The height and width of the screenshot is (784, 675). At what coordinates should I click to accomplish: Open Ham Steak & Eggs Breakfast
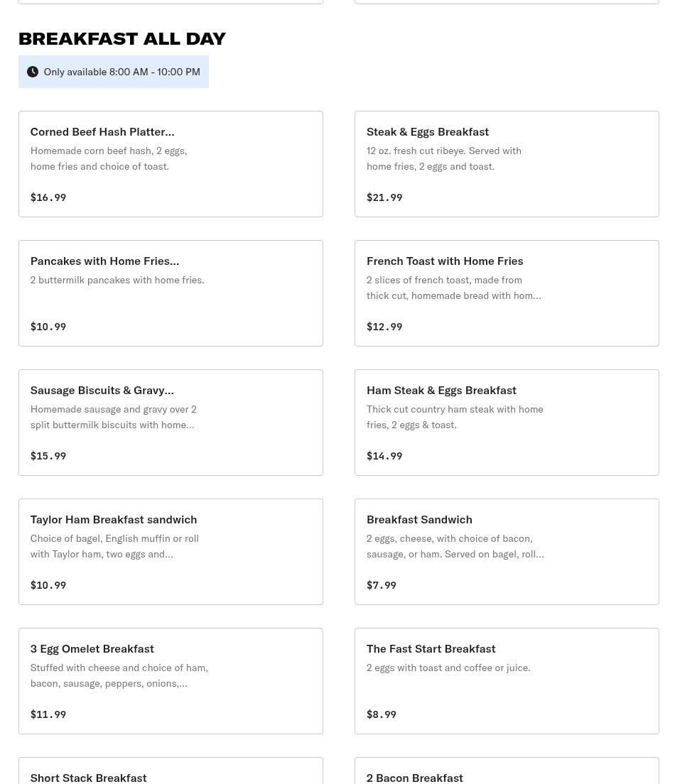pyautogui.click(x=507, y=423)
